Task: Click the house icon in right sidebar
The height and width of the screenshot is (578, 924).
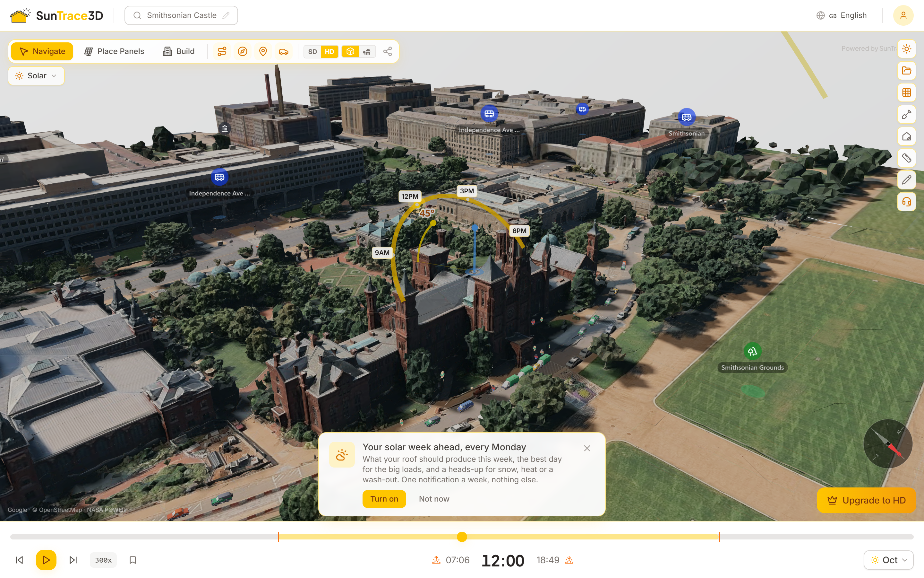Action: pos(906,136)
